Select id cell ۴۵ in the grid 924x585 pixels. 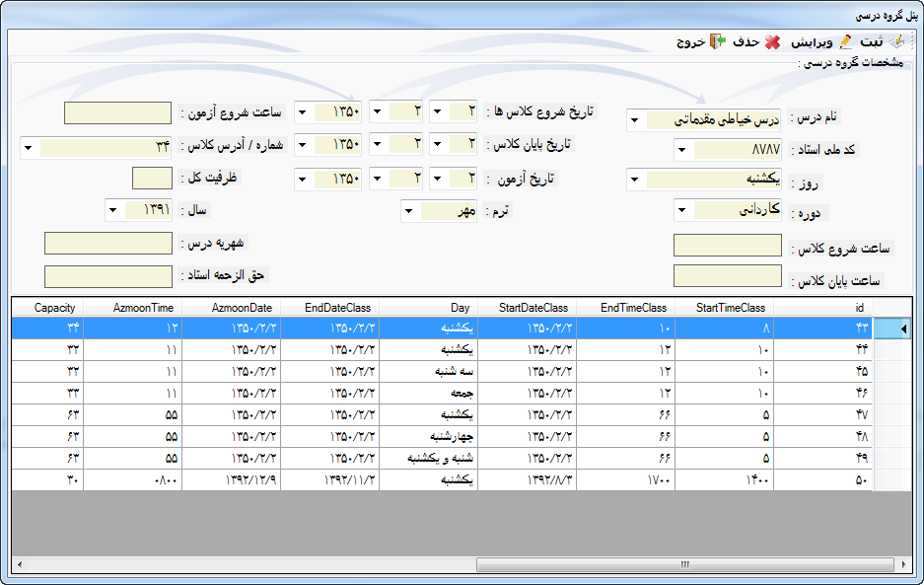tap(822, 372)
